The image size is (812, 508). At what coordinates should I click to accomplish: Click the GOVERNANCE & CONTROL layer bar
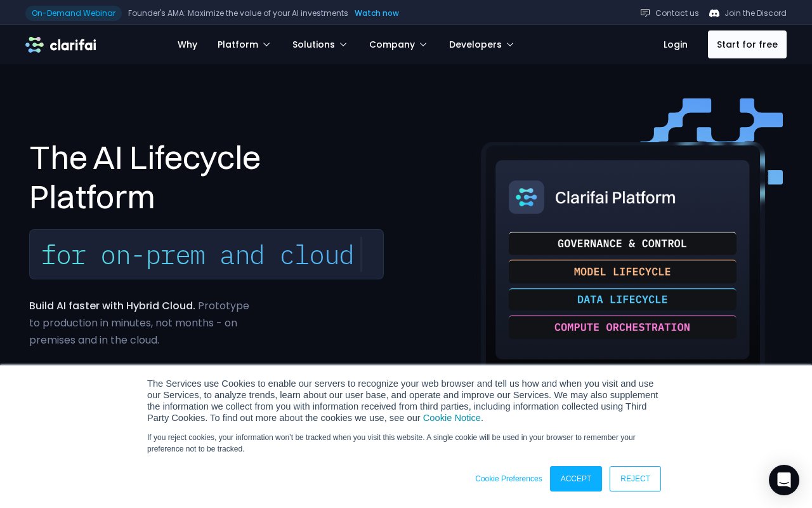click(x=622, y=244)
